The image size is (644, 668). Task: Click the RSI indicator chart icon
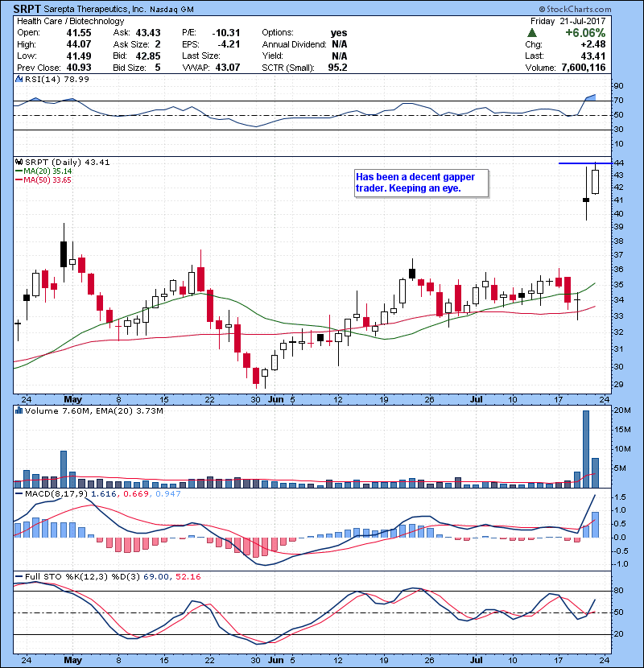(x=19, y=79)
